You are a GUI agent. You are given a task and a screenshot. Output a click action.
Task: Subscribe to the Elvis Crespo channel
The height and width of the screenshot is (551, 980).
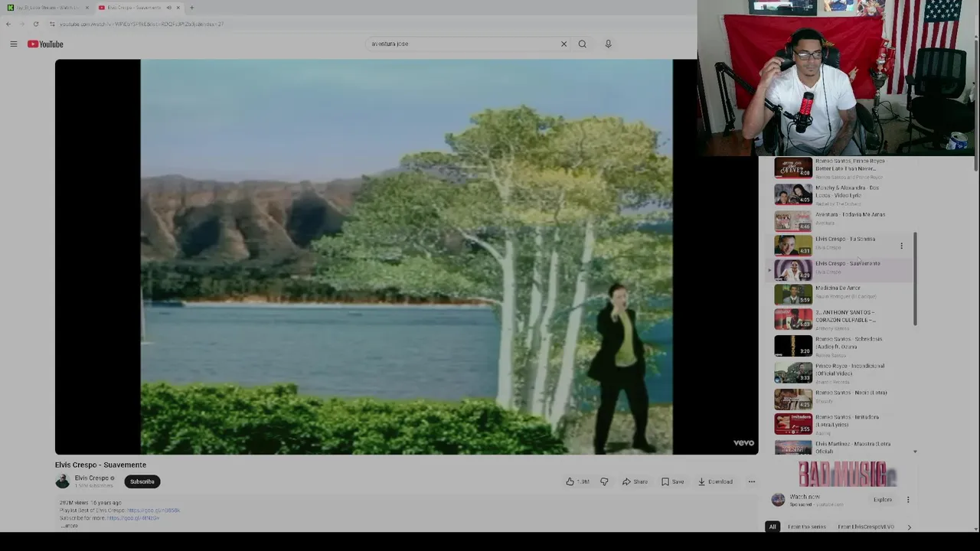[142, 481]
